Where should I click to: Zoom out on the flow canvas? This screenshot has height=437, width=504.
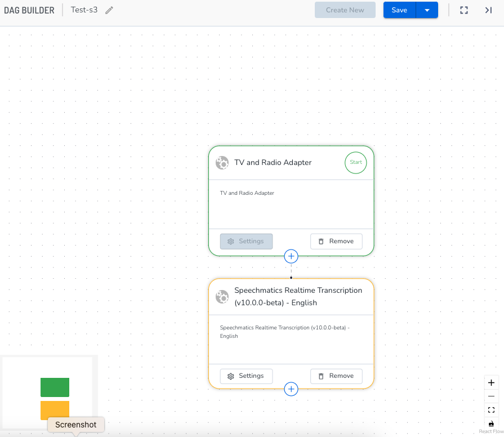[491, 396]
